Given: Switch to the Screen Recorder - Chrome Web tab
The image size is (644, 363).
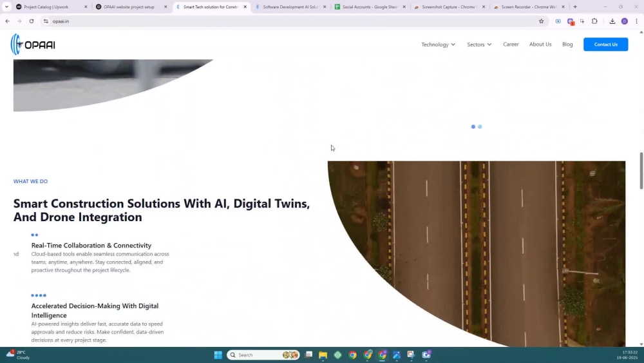Looking at the screenshot, I should click(529, 6).
